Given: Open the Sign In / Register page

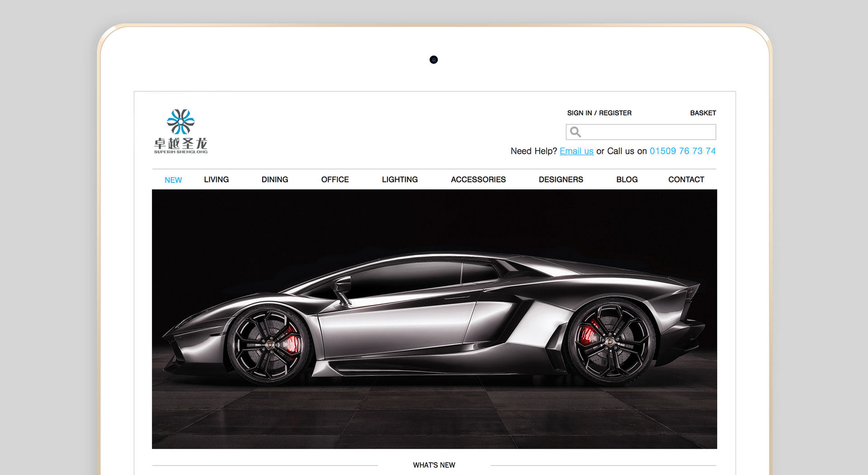Looking at the screenshot, I should click(x=599, y=113).
